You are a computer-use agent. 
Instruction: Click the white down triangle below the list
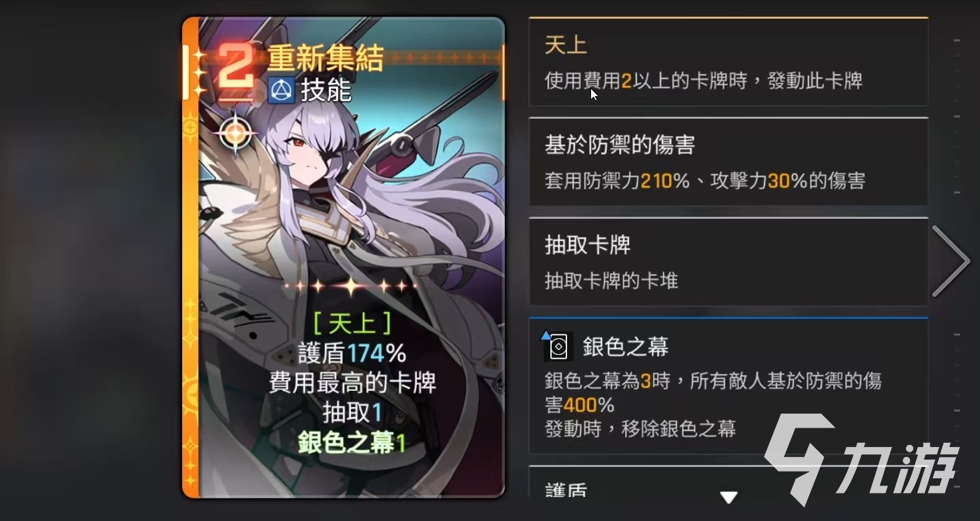(728, 497)
